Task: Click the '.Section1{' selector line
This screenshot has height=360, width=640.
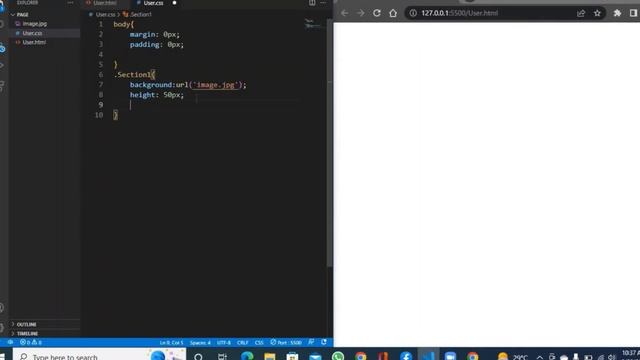Action: pos(134,75)
